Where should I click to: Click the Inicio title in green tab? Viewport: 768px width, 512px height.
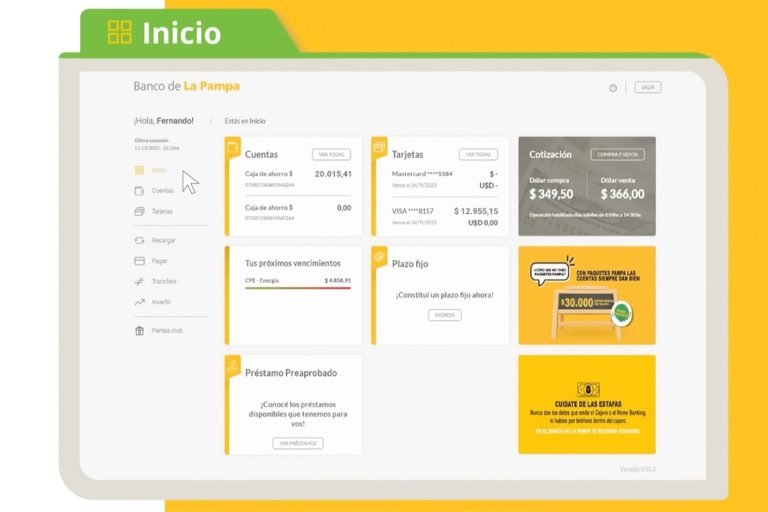182,33
